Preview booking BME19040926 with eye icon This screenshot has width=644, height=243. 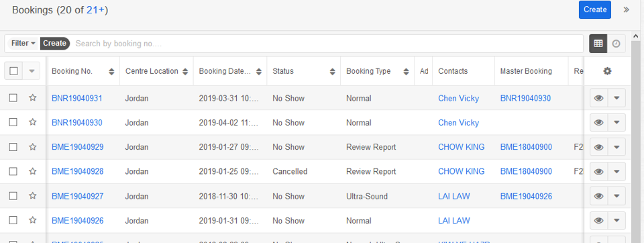[x=599, y=221]
